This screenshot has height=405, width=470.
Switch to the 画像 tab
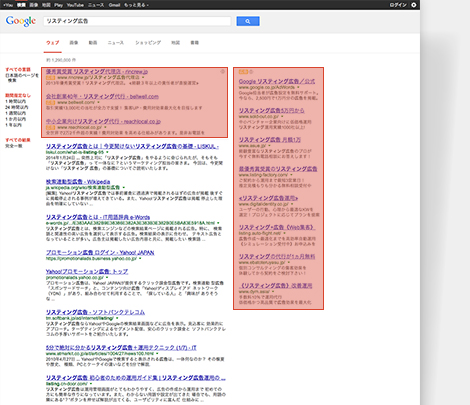pos(74,43)
